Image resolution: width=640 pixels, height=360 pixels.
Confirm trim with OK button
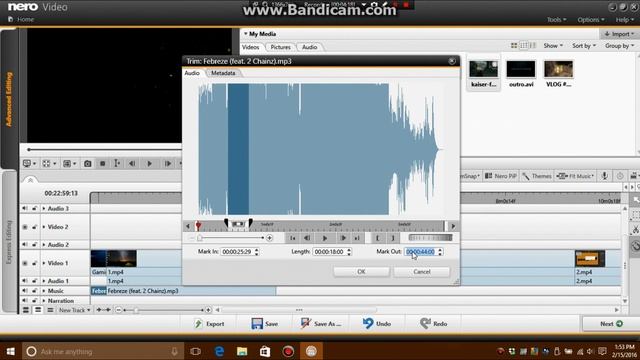pyautogui.click(x=361, y=272)
